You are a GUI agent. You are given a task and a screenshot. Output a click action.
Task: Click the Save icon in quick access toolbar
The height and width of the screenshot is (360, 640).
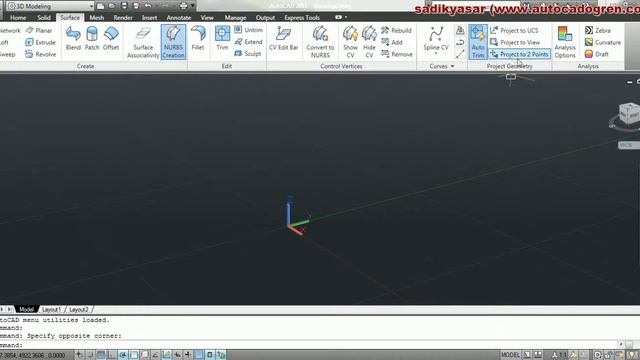click(x=124, y=6)
